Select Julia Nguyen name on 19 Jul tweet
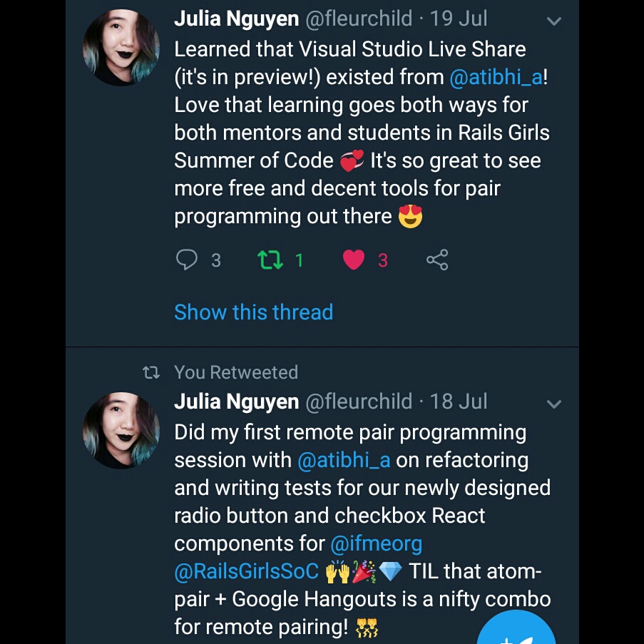 tap(237, 19)
